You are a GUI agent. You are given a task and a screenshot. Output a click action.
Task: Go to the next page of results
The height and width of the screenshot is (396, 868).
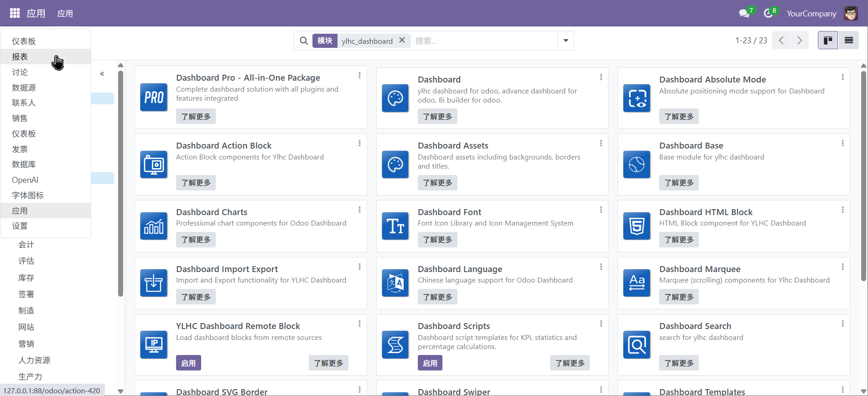[799, 41]
